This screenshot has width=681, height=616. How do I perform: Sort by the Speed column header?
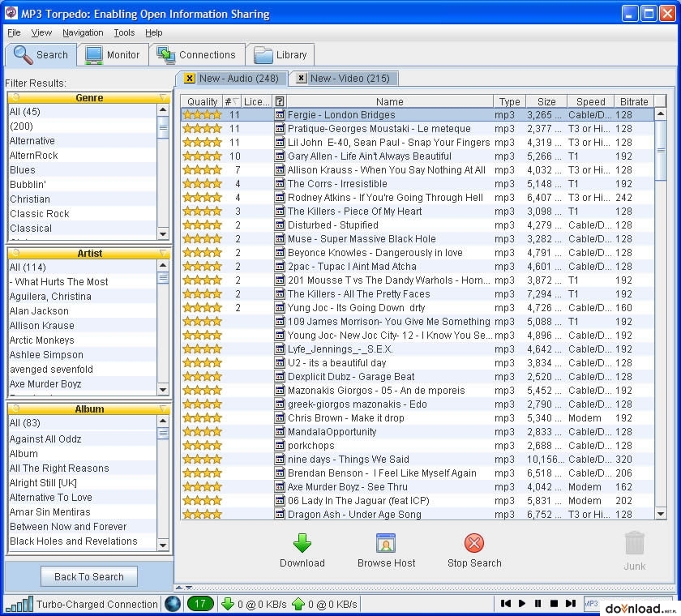[591, 101]
